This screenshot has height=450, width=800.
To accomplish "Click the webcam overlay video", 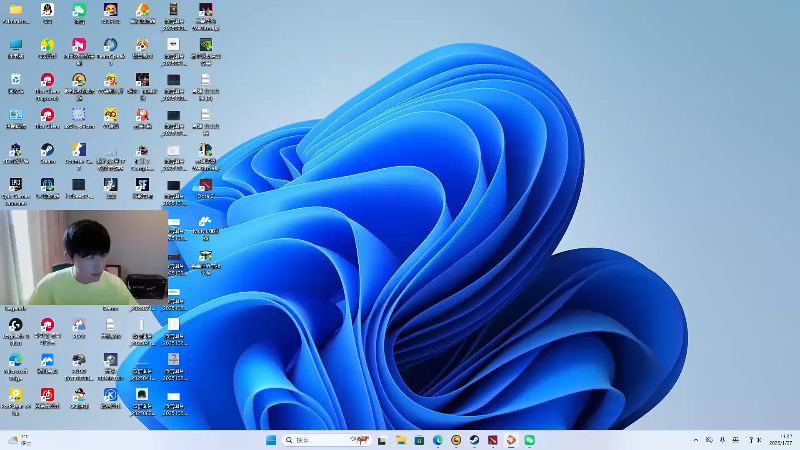I will pos(84,257).
